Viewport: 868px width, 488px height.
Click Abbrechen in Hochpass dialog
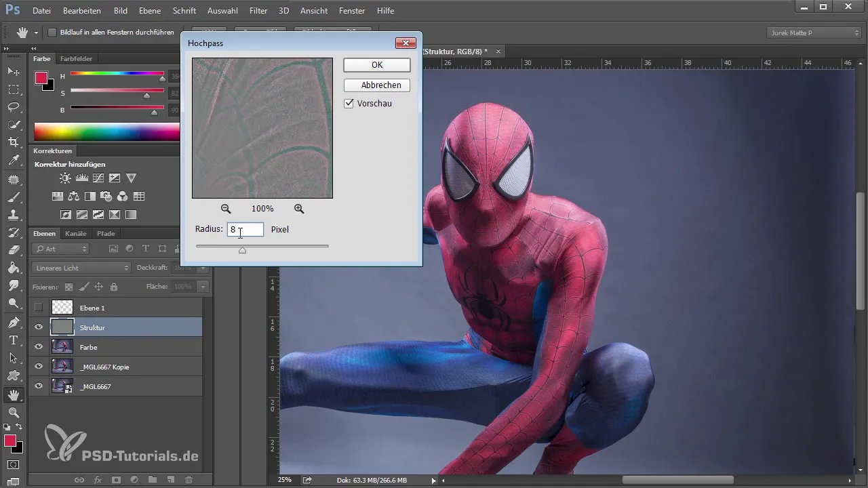click(x=377, y=85)
